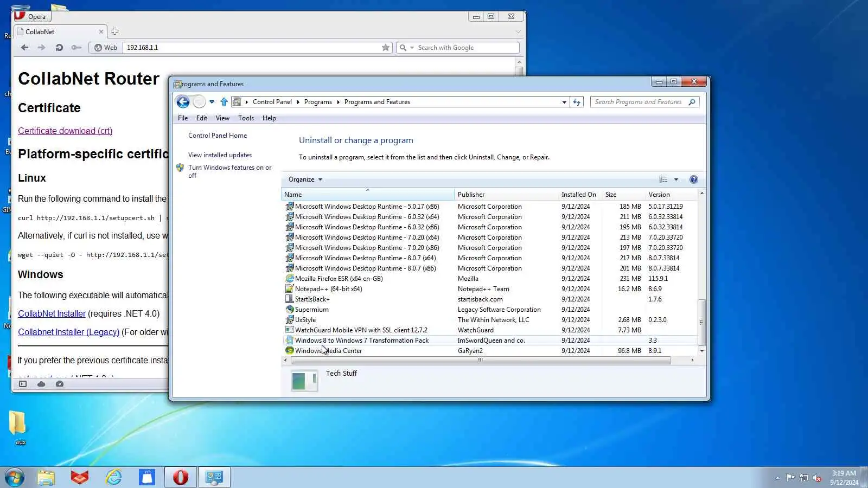Click Collabnet Installer (Legacy) link

coord(68,332)
